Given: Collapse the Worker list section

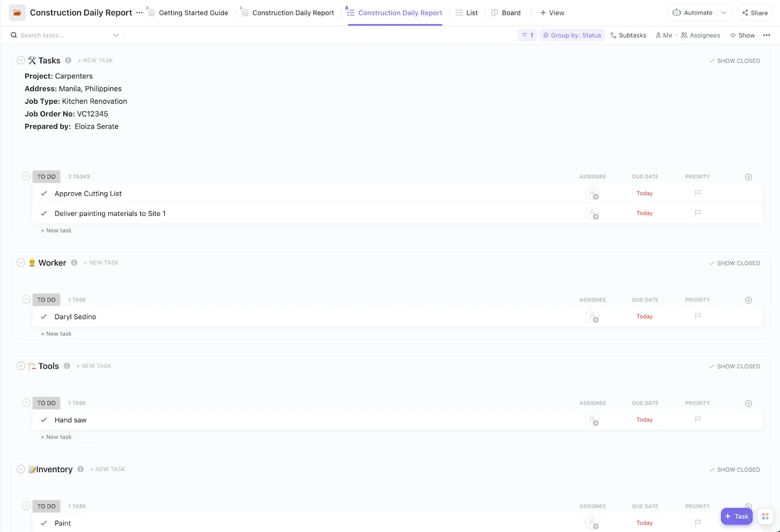Looking at the screenshot, I should point(21,263).
